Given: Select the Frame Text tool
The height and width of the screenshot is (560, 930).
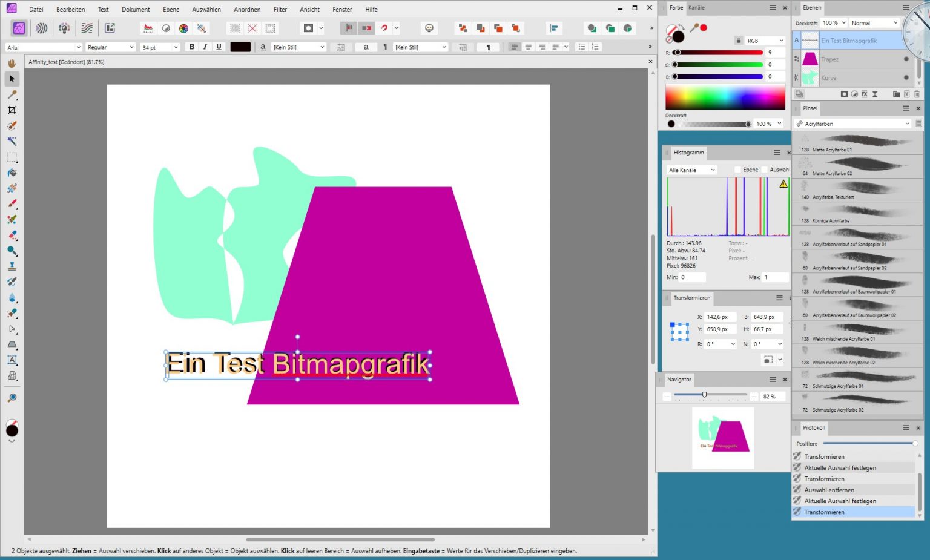Looking at the screenshot, I should [x=12, y=360].
